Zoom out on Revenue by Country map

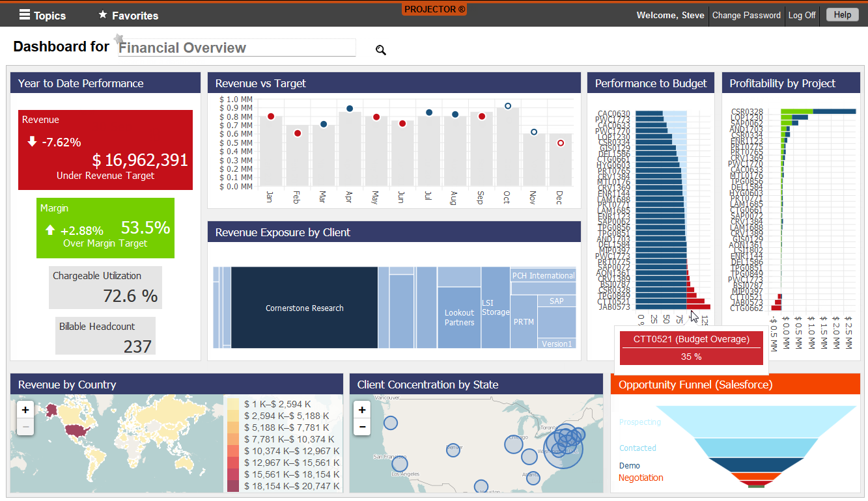pos(25,427)
